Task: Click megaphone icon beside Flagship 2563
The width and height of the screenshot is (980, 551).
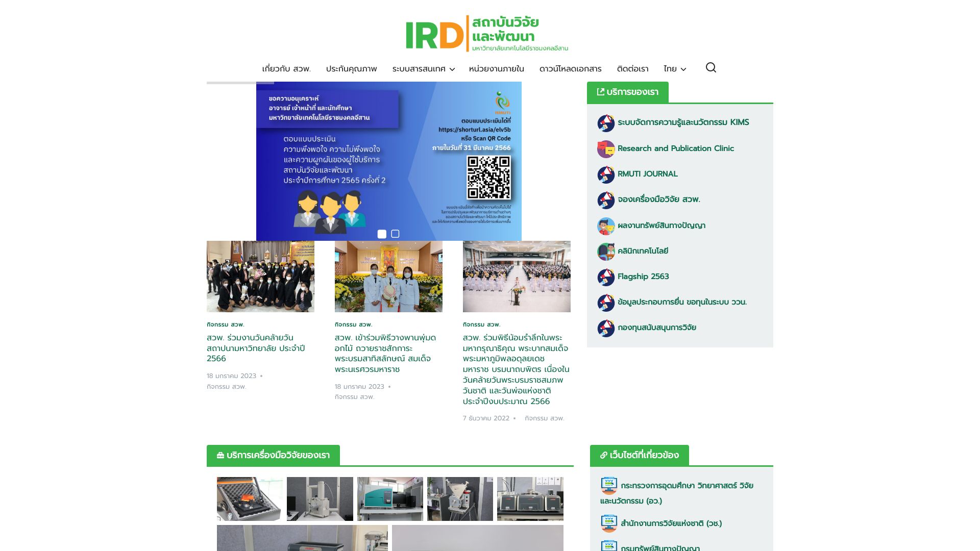Action: pos(606,277)
